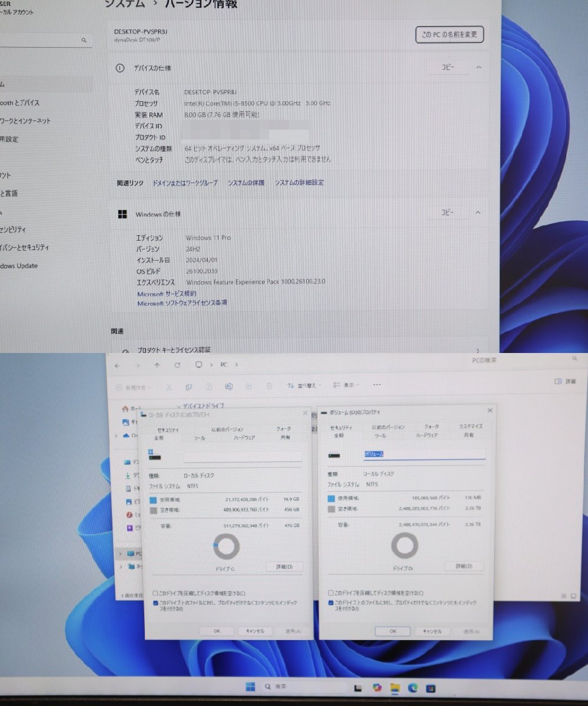Open the Windows Start menu

point(250,687)
